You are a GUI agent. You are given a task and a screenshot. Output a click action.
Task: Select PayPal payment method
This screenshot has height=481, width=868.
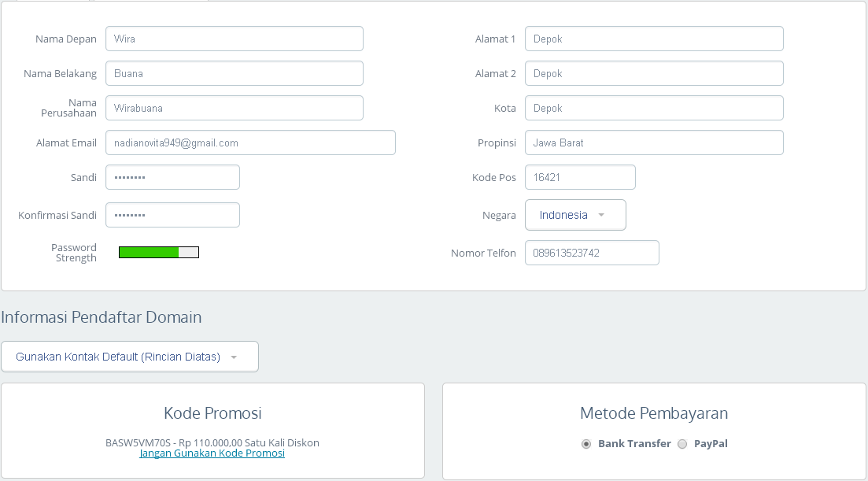point(682,444)
